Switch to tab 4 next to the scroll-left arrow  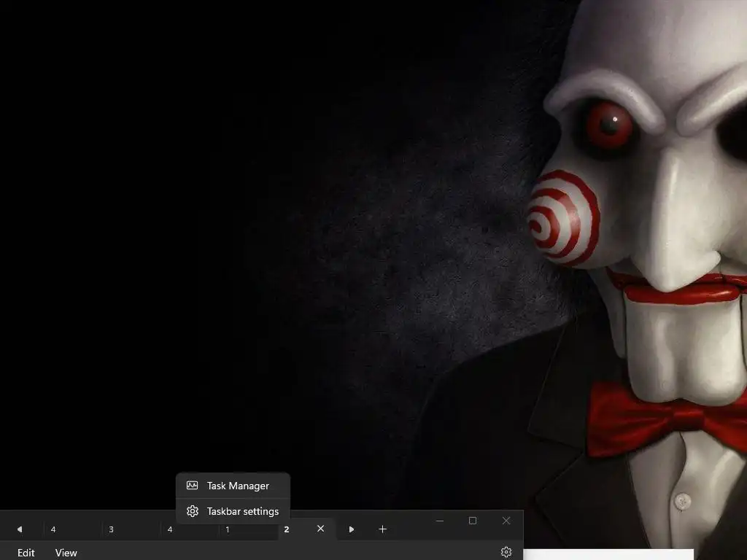72,529
